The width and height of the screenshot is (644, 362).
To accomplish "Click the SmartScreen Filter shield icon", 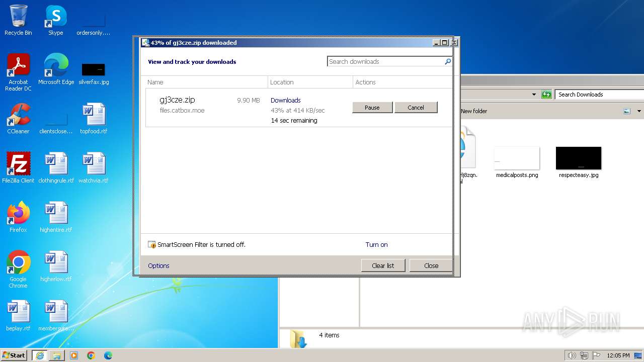I will click(152, 245).
